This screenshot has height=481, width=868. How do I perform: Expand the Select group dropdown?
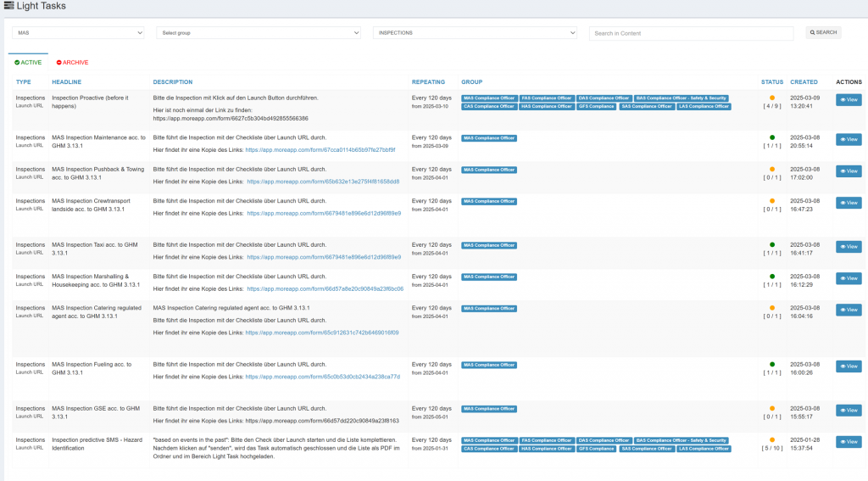(259, 32)
